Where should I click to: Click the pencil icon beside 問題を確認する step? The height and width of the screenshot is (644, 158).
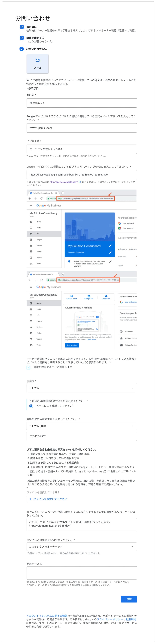coord(22,38)
